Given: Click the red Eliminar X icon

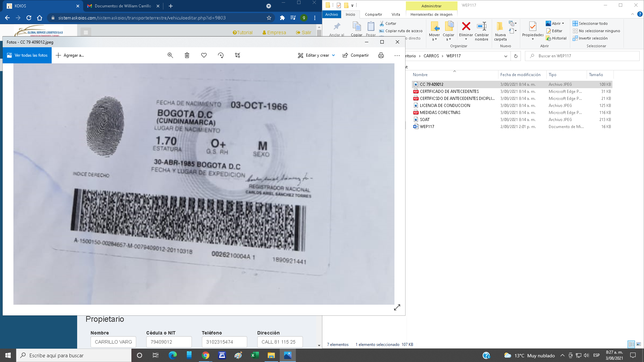Looking at the screenshot, I should tap(466, 26).
